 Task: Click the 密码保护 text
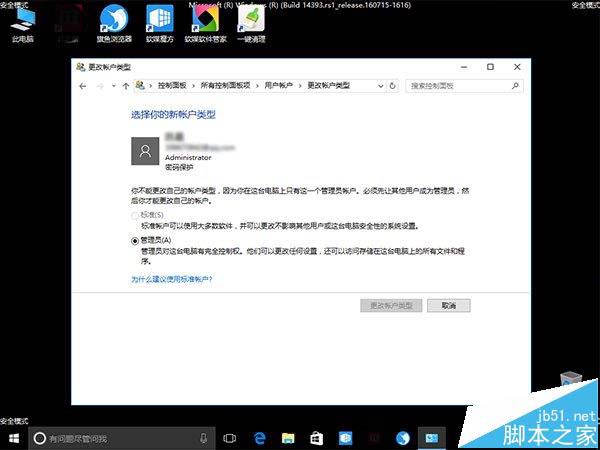point(179,167)
